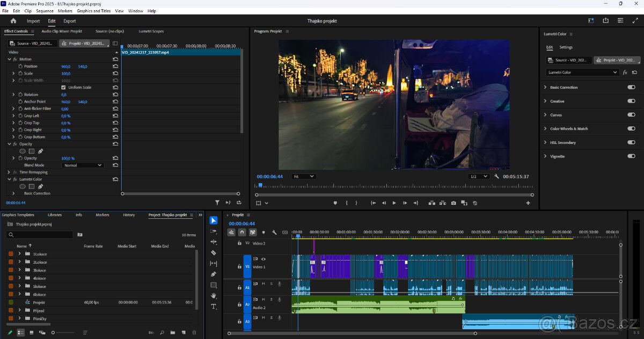Open the 1/2 playback resolution dropdown
644x339 pixels.
479,176
